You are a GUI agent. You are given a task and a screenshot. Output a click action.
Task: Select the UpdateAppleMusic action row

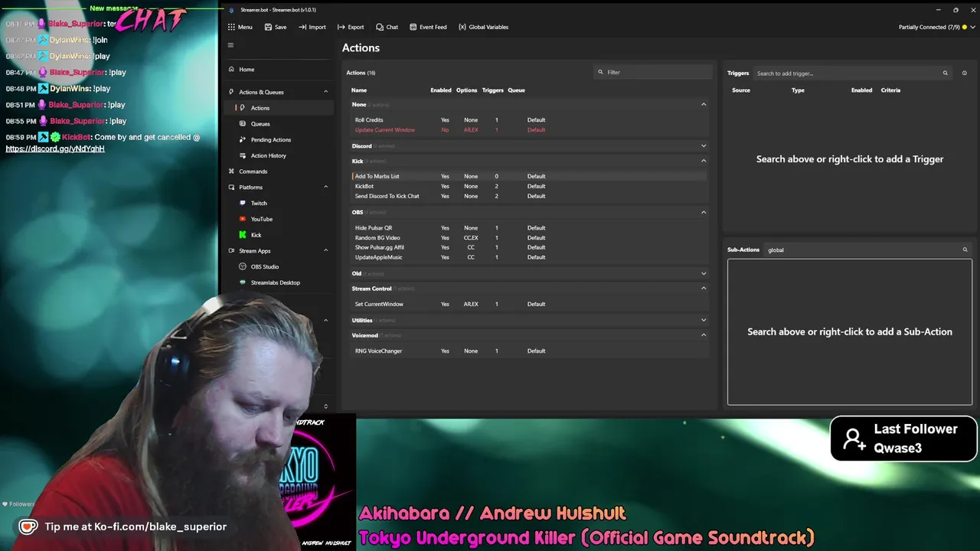[x=528, y=257]
